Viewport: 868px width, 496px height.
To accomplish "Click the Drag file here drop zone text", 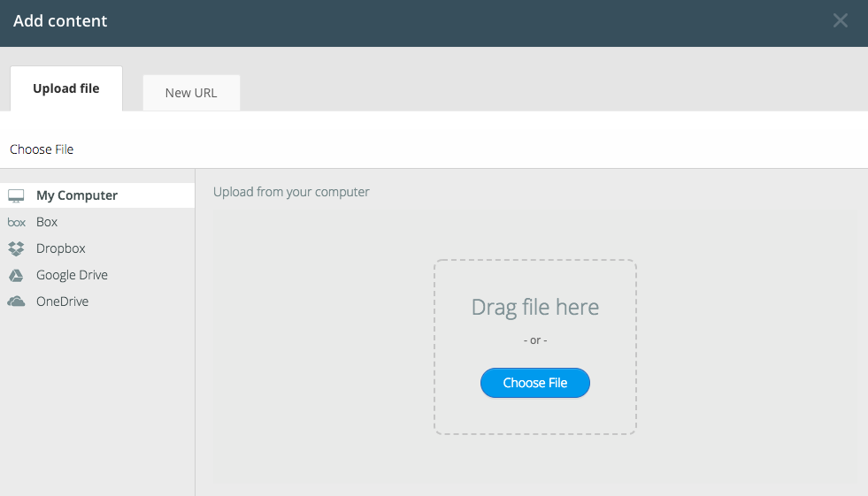I will [535, 307].
